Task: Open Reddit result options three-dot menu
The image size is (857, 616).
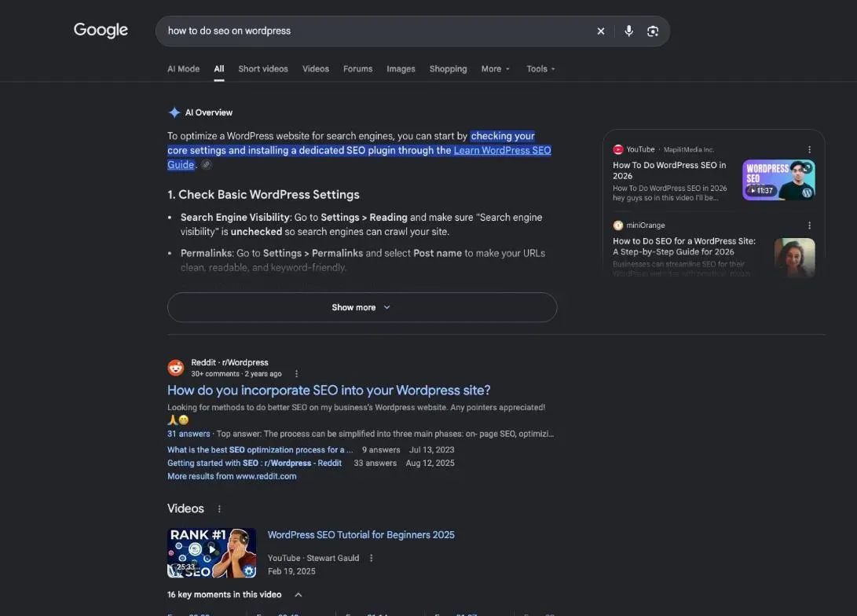Action: tap(296, 374)
